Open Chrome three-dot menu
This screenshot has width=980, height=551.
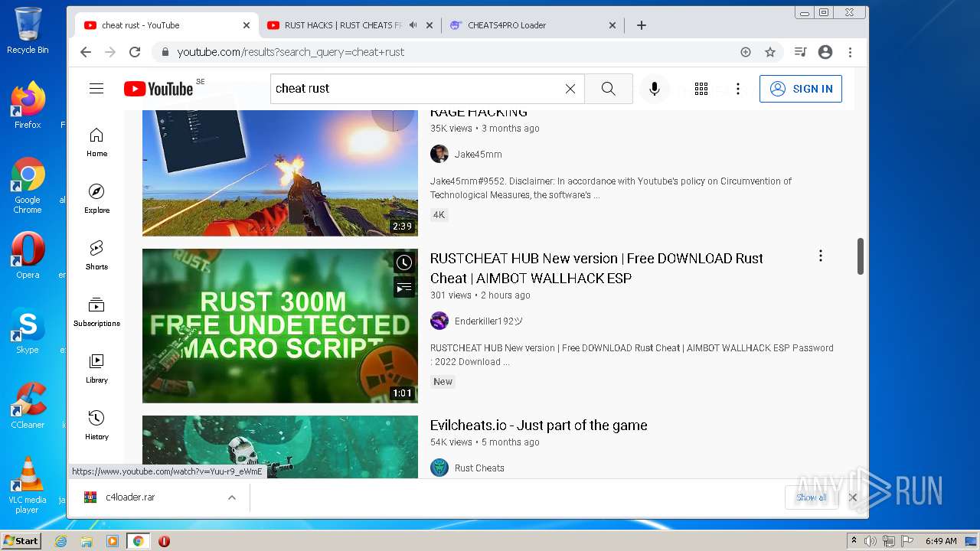[x=850, y=52]
